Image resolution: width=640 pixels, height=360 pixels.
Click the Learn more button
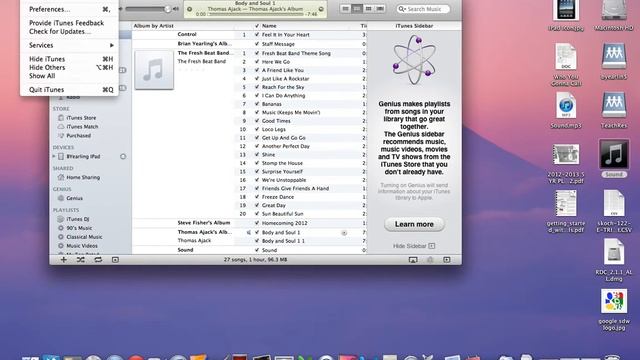tap(414, 224)
